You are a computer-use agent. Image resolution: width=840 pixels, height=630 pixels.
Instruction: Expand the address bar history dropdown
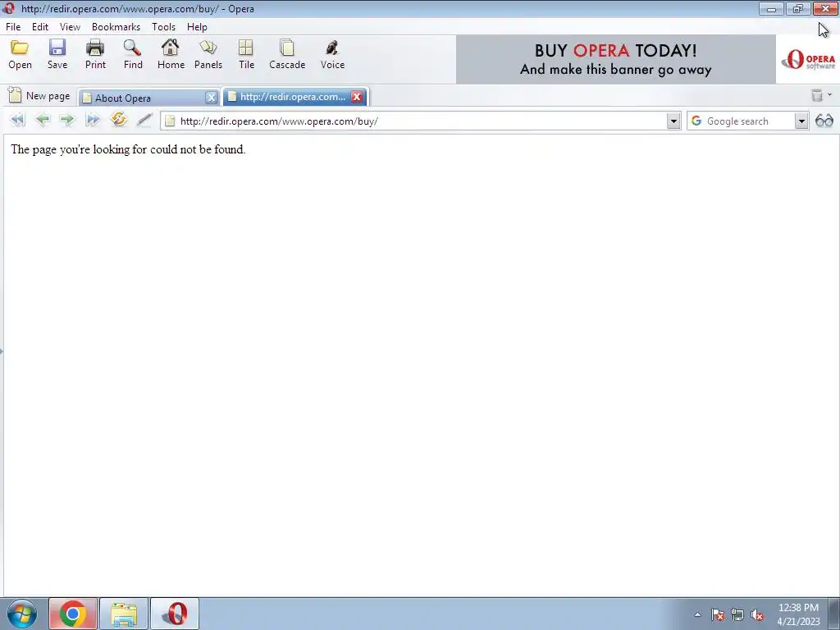[673, 121]
